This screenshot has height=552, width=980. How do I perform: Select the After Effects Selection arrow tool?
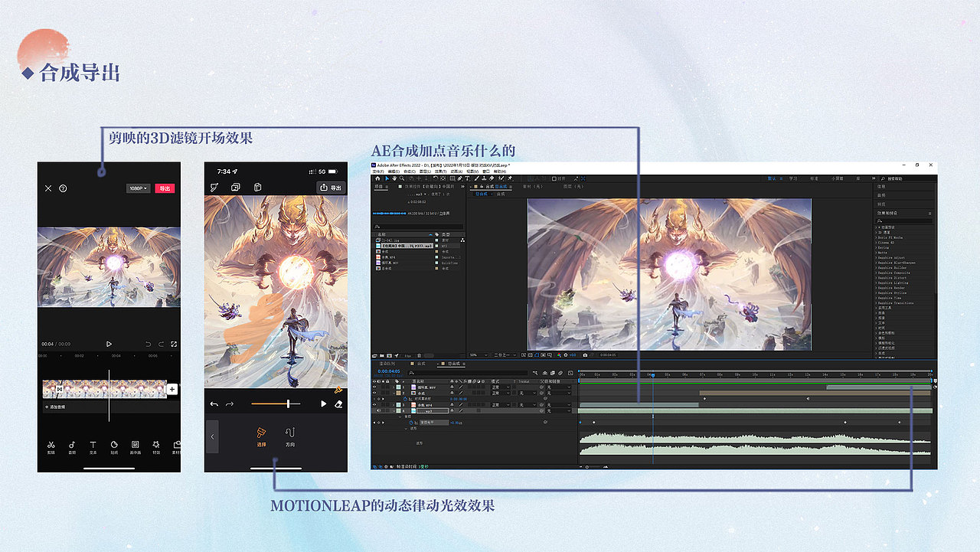coord(387,178)
